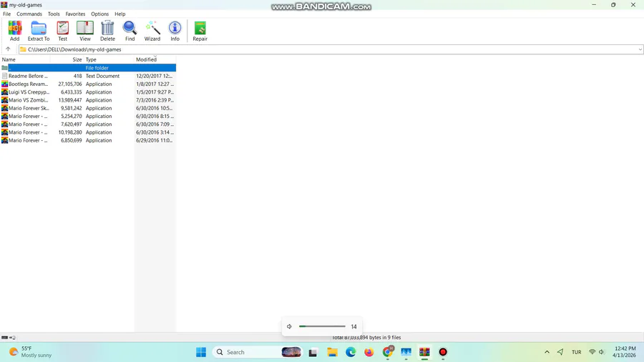Open File Explorer from the taskbar
644x362 pixels.
[332, 352]
